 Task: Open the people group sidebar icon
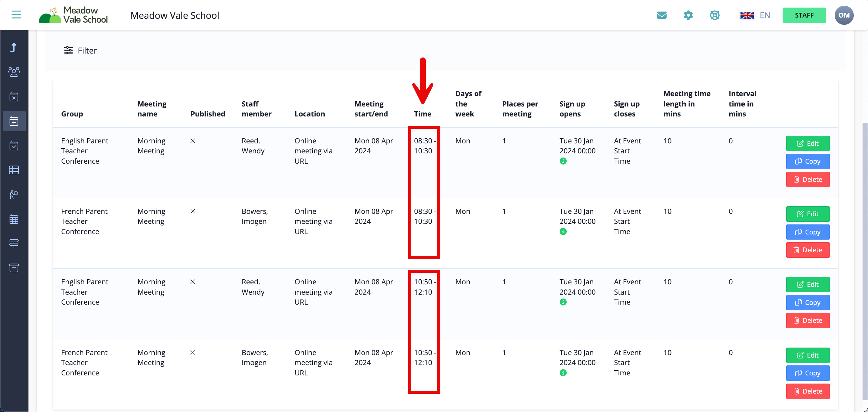(14, 72)
